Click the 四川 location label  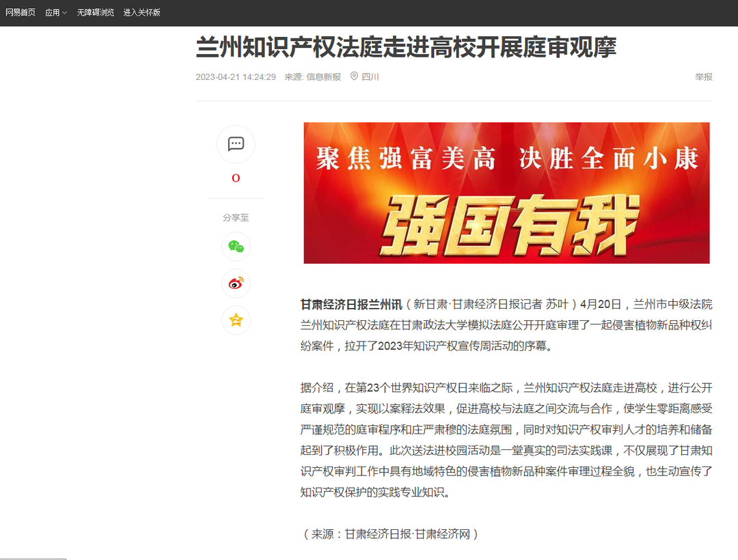(370, 76)
